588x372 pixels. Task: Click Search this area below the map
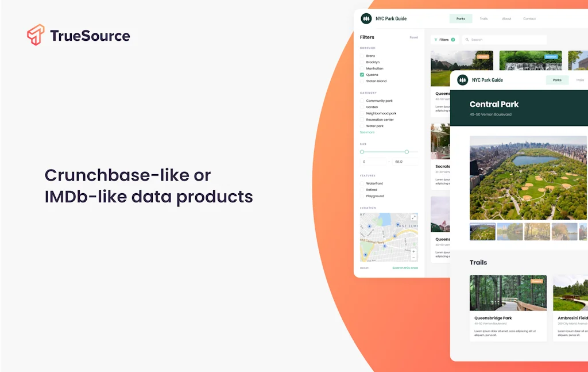pos(405,268)
